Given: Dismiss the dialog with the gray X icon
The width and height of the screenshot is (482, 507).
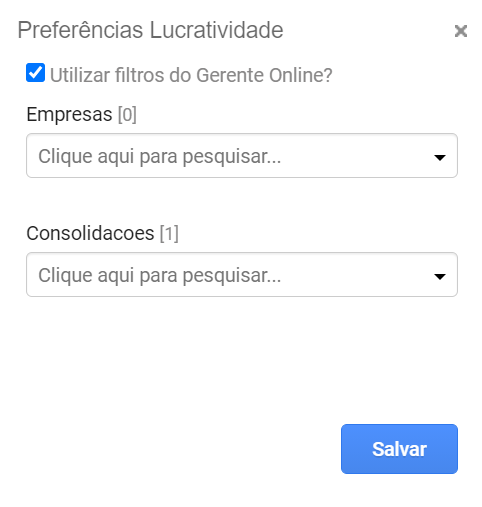Looking at the screenshot, I should click(461, 31).
